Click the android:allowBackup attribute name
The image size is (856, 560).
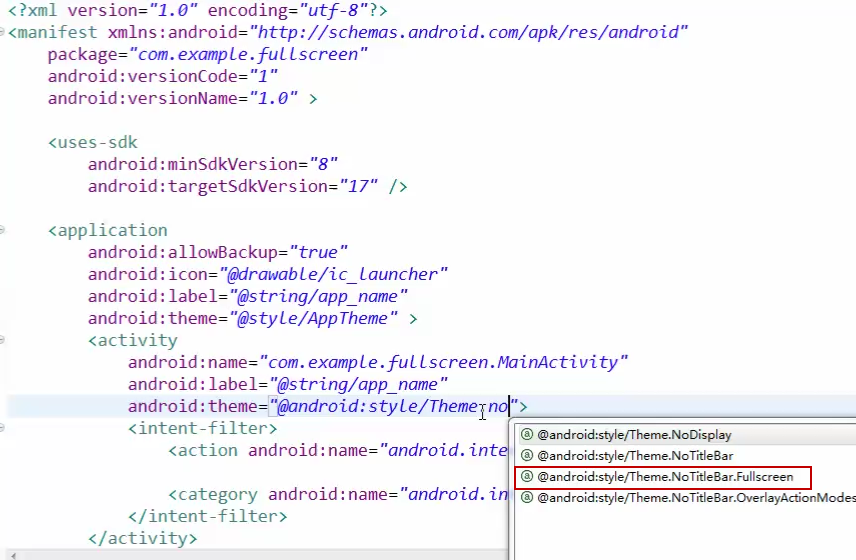[x=183, y=252]
